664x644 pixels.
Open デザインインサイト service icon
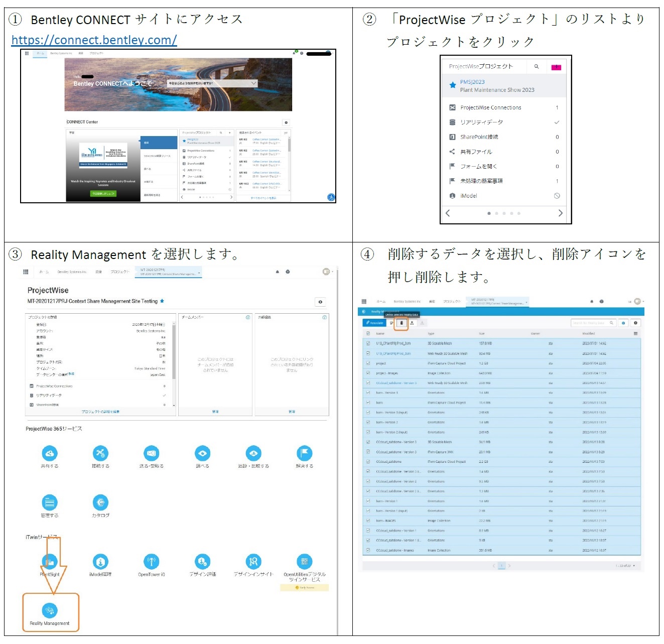pyautogui.click(x=253, y=562)
